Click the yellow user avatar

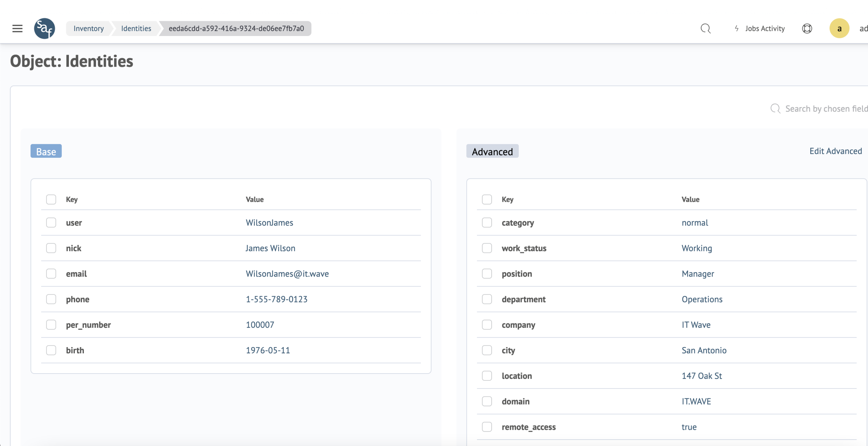tap(839, 29)
